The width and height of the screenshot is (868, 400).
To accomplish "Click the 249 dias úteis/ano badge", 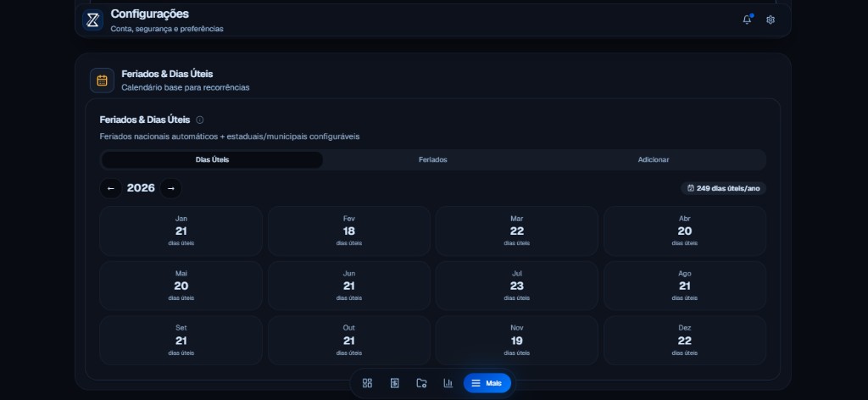I will (x=724, y=188).
